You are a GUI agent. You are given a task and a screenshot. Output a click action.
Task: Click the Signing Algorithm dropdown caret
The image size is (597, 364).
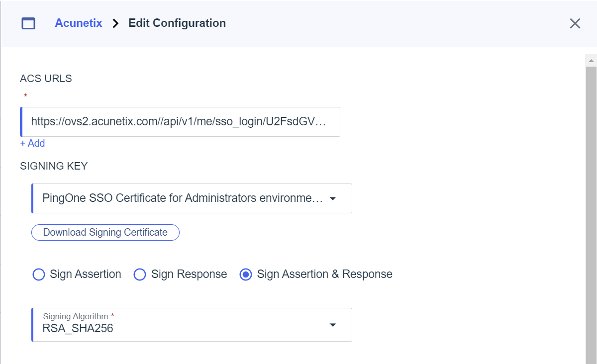click(x=333, y=325)
